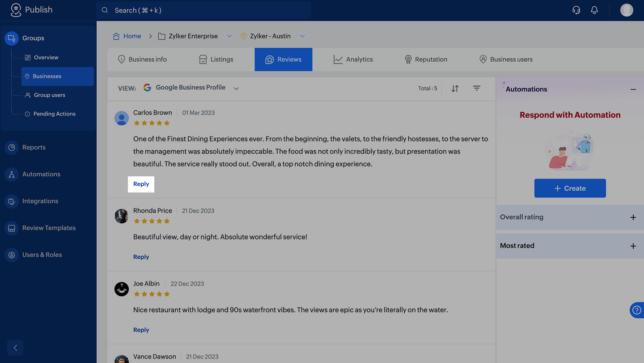Click the headset support icon
Viewport: 644px width, 363px height.
pos(576,10)
